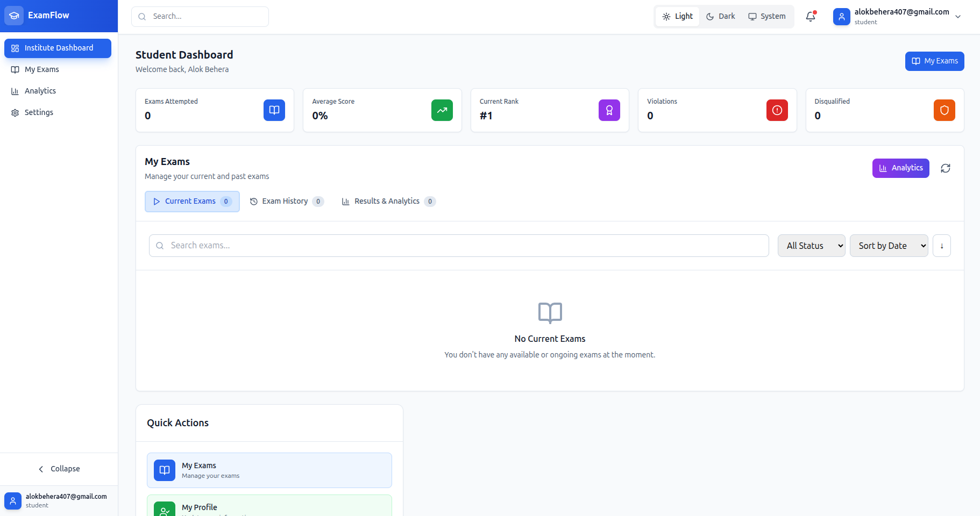Click inside the Search exams field
980x516 pixels.
pyautogui.click(x=458, y=246)
